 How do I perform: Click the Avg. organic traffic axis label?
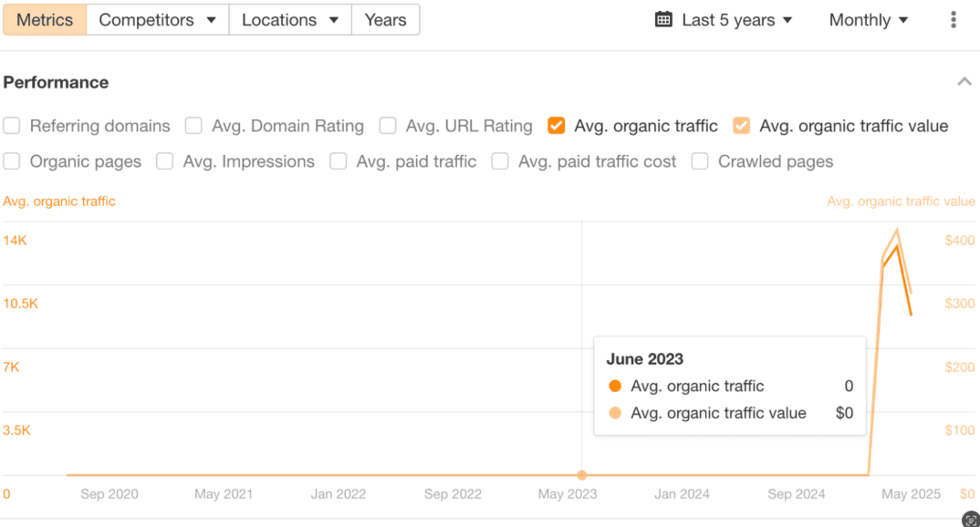[58, 201]
